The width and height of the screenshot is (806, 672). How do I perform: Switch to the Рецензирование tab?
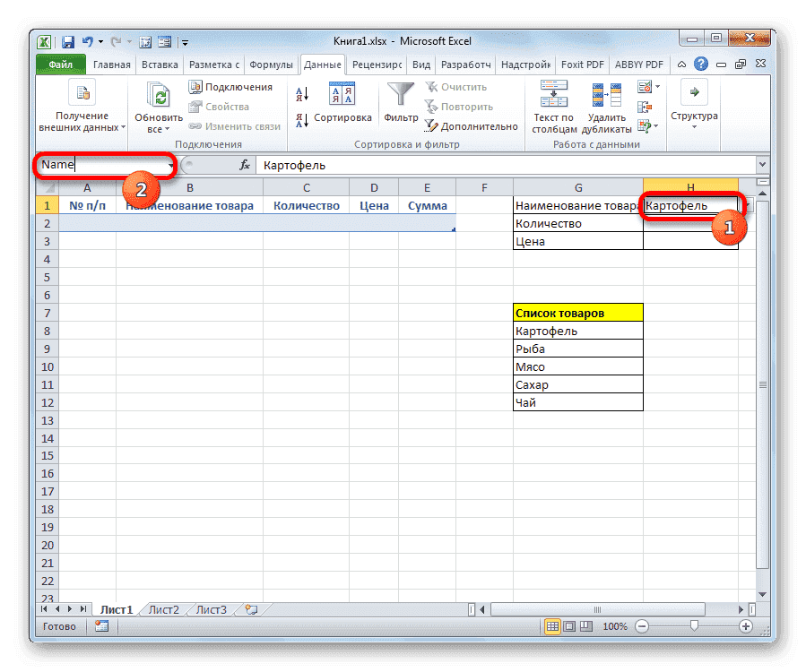pos(375,64)
